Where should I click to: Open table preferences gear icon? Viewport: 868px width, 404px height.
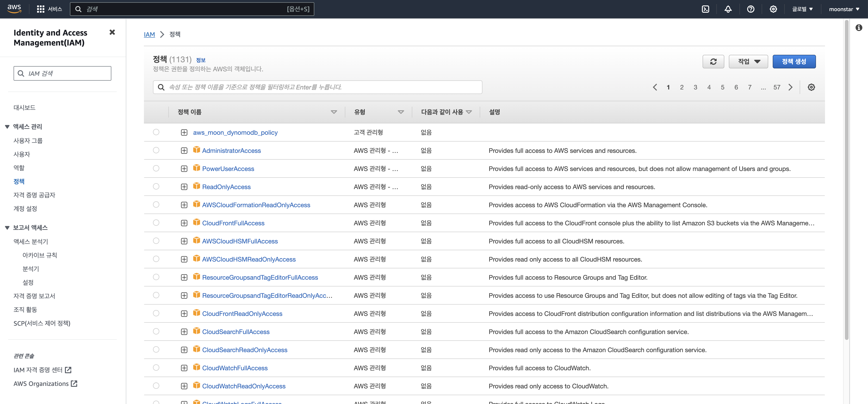[811, 87]
